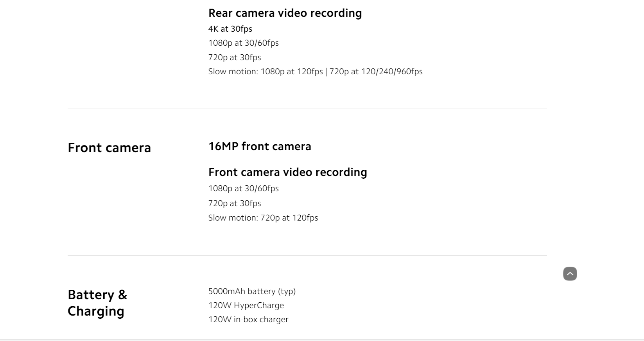The width and height of the screenshot is (644, 341).
Task: Click the rear 1080p at 30/60fps spec
Action: coord(243,43)
